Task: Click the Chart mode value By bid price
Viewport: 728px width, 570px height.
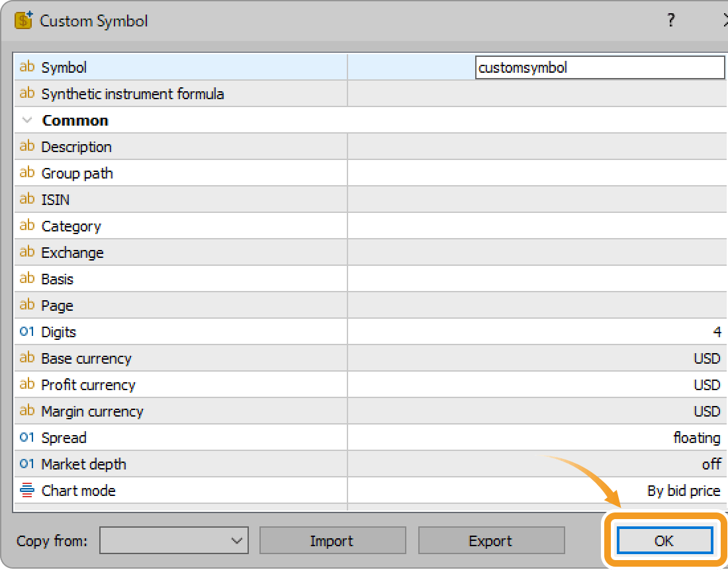Action: click(x=684, y=491)
